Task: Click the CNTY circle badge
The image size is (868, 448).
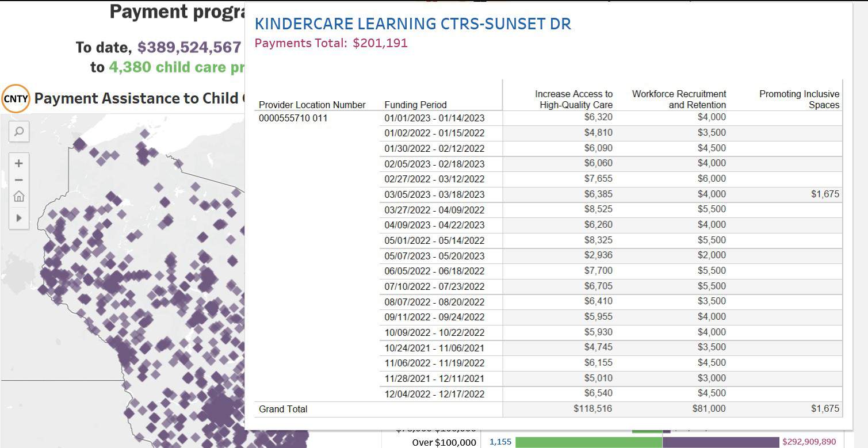Action: click(16, 98)
